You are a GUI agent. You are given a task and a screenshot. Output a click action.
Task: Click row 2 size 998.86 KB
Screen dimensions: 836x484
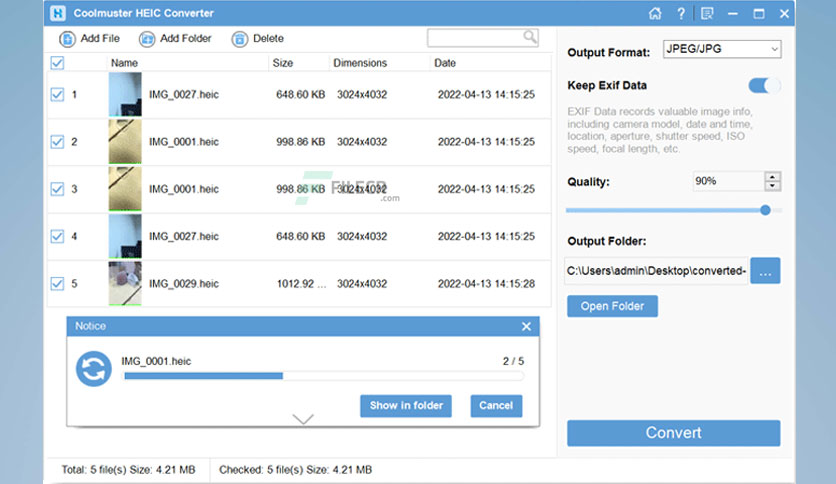point(301,142)
